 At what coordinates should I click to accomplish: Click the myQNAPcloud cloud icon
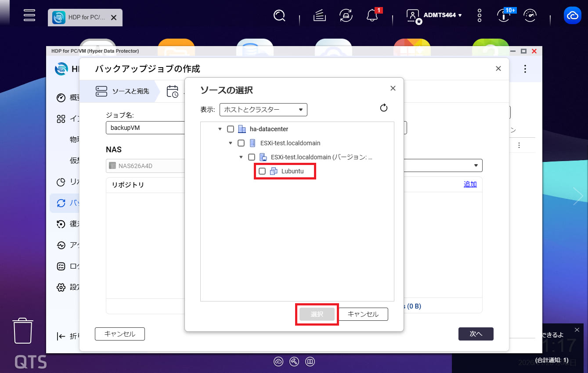click(x=573, y=16)
